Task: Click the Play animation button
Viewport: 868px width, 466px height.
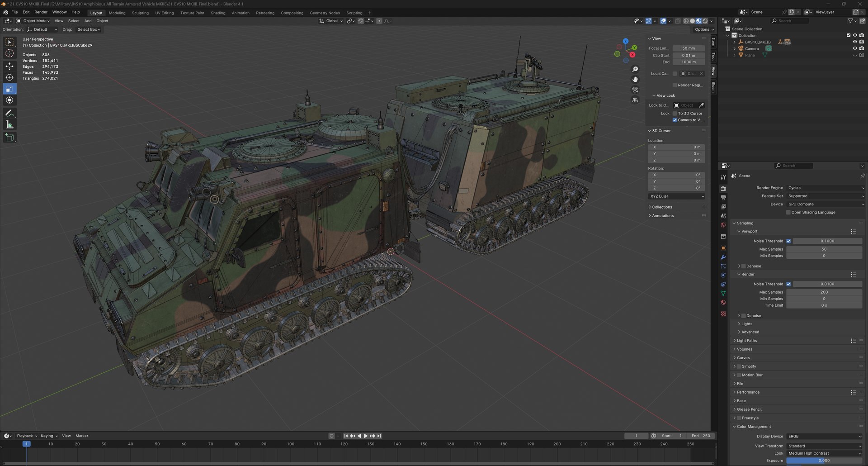Action: 365,436
